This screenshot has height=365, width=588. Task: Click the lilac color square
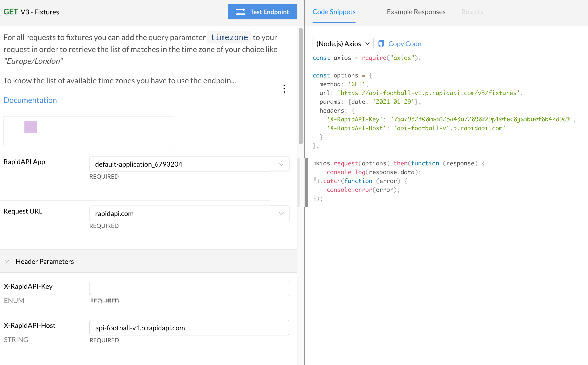(x=31, y=127)
